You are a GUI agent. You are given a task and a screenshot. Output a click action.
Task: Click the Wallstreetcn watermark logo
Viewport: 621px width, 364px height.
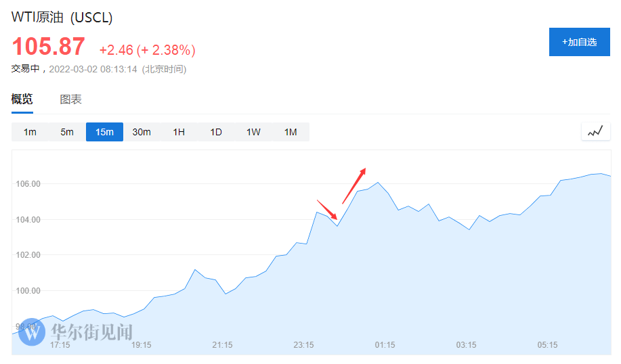click(x=76, y=332)
